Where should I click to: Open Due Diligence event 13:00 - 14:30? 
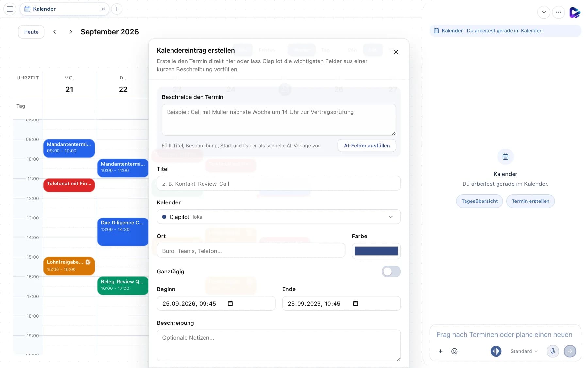[123, 232]
